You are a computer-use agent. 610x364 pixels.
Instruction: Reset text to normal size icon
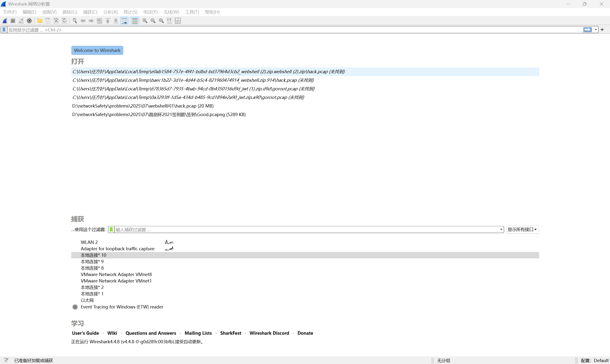[161, 21]
